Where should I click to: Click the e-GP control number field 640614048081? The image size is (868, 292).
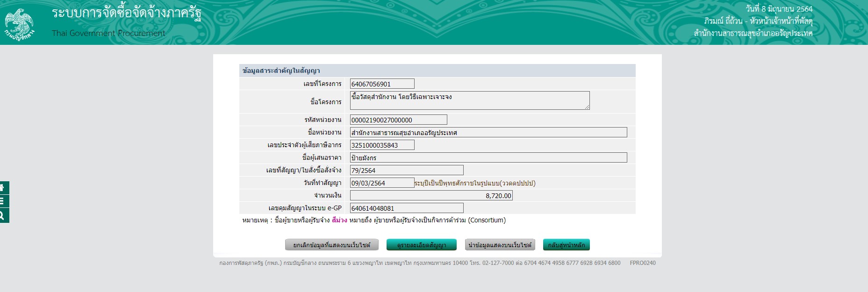click(x=406, y=208)
